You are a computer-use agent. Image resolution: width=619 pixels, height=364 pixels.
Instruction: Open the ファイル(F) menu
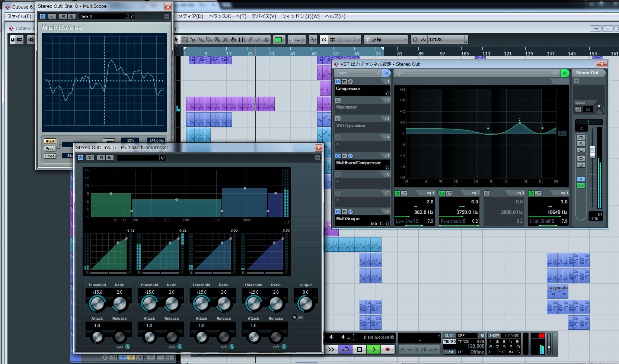pos(19,16)
